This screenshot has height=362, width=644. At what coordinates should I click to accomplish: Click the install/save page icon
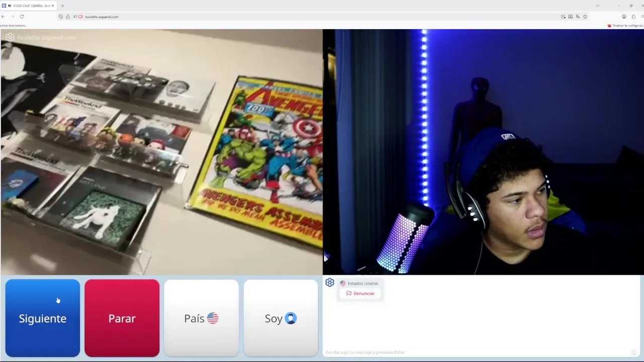coord(571,17)
